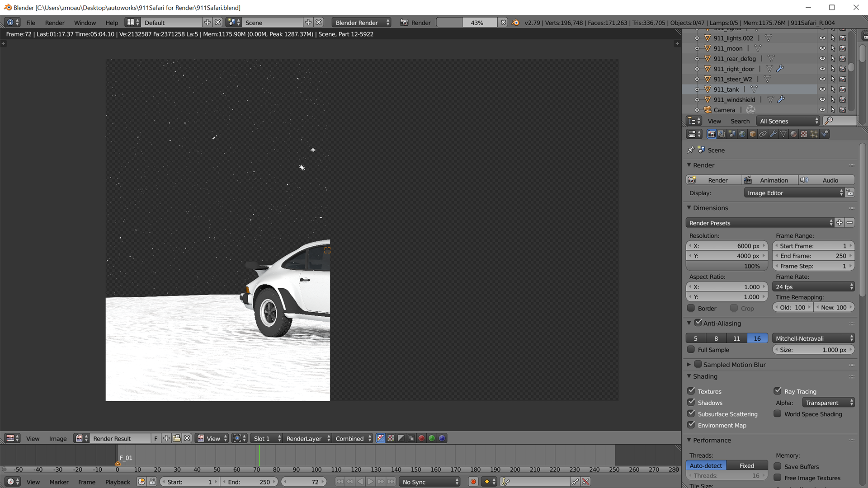Open the Material properties tab

click(793, 134)
